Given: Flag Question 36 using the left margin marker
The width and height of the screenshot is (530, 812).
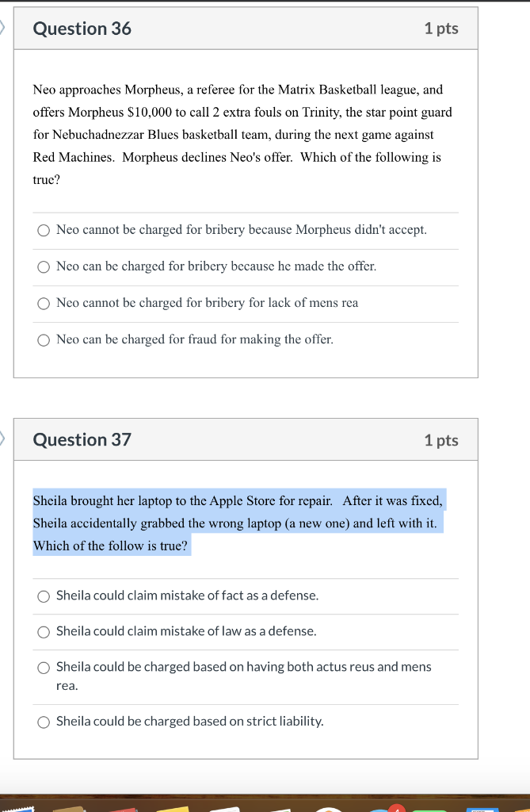Looking at the screenshot, I should 2,28.
